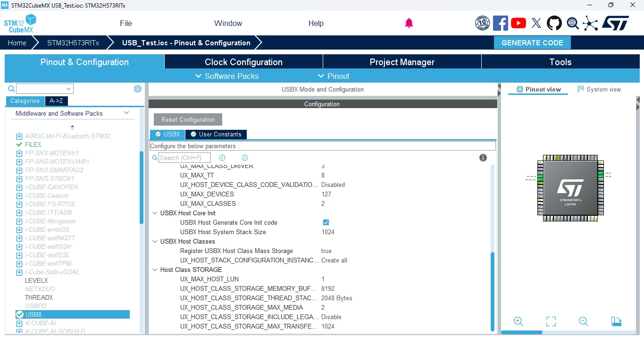Collapse the USBX Host Core Init section
The height and width of the screenshot is (338, 644).
(155, 213)
